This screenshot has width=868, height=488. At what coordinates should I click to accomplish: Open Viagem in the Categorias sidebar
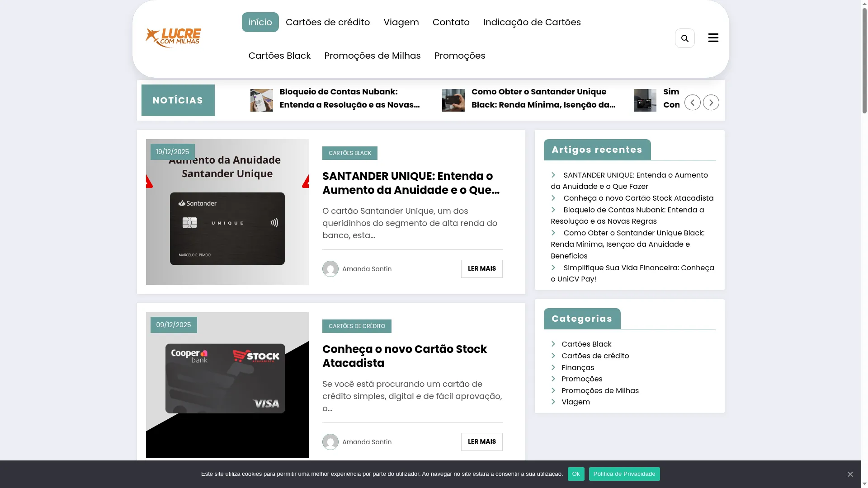(576, 402)
